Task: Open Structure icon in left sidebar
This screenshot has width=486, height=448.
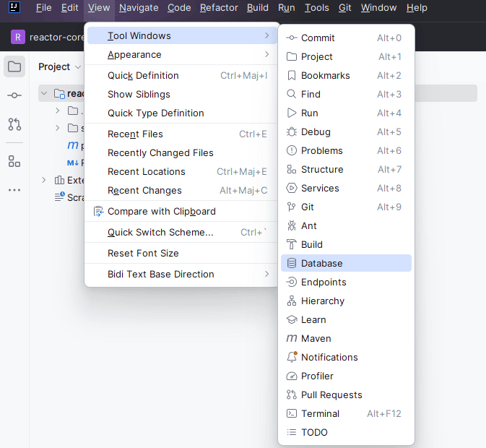Action: (14, 161)
